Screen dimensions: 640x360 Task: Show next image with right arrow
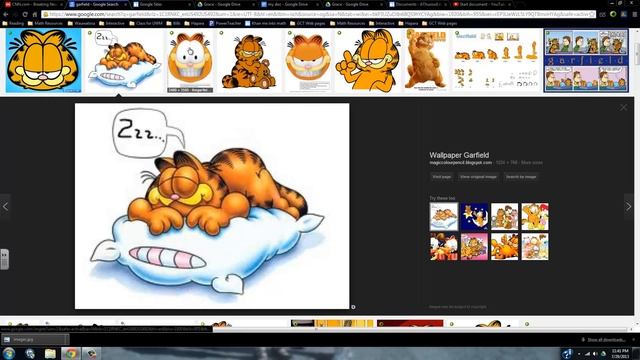click(x=629, y=207)
